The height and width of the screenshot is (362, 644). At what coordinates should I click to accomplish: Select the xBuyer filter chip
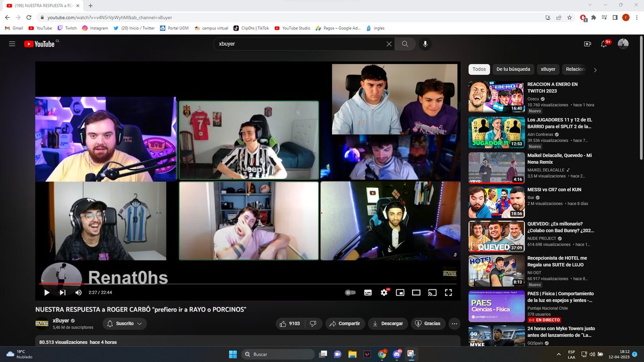548,69
